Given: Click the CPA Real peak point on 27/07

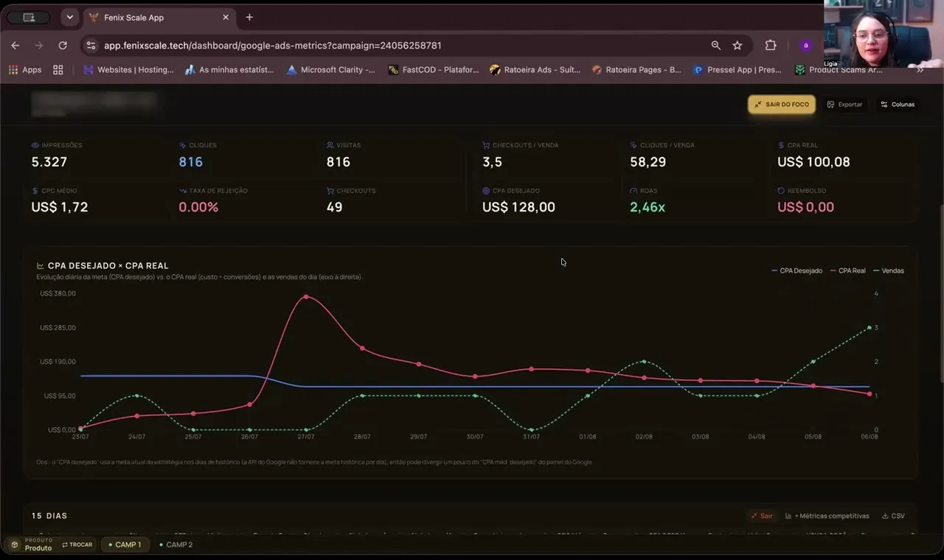Looking at the screenshot, I should [x=306, y=297].
